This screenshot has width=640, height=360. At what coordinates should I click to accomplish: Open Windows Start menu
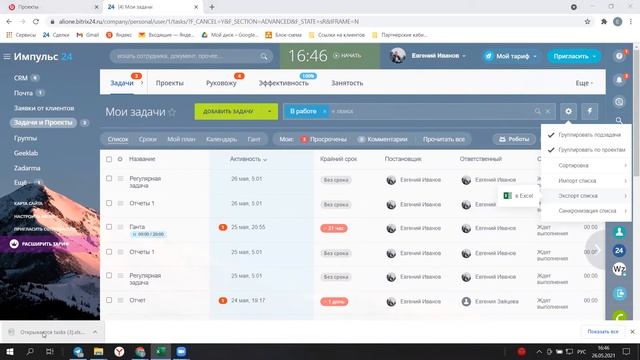coord(10,351)
